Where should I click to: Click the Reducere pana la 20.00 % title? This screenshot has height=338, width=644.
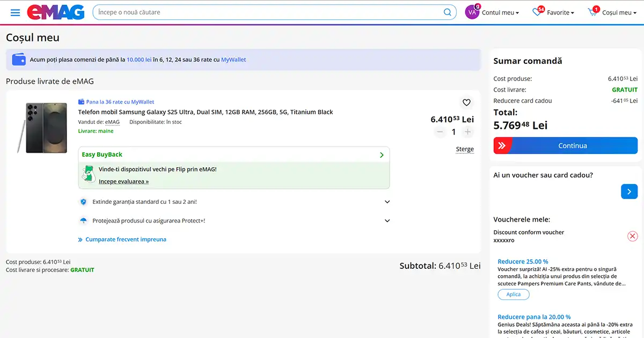[x=534, y=317]
